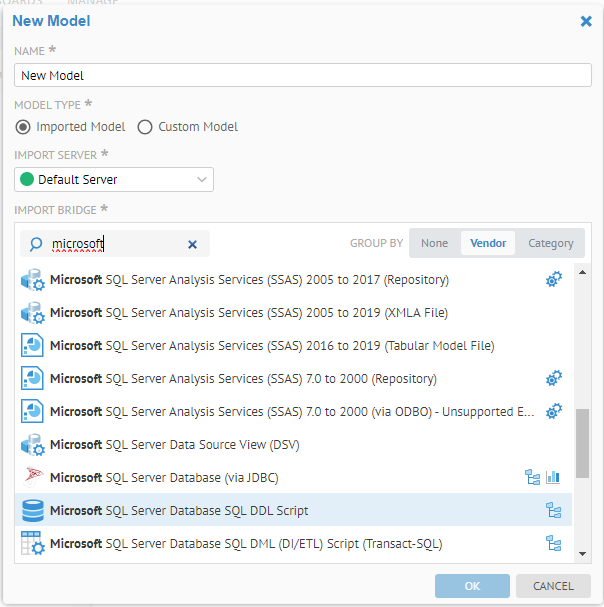This screenshot has height=607, width=604.
Task: Select the Custom Model radio button
Action: (145, 127)
